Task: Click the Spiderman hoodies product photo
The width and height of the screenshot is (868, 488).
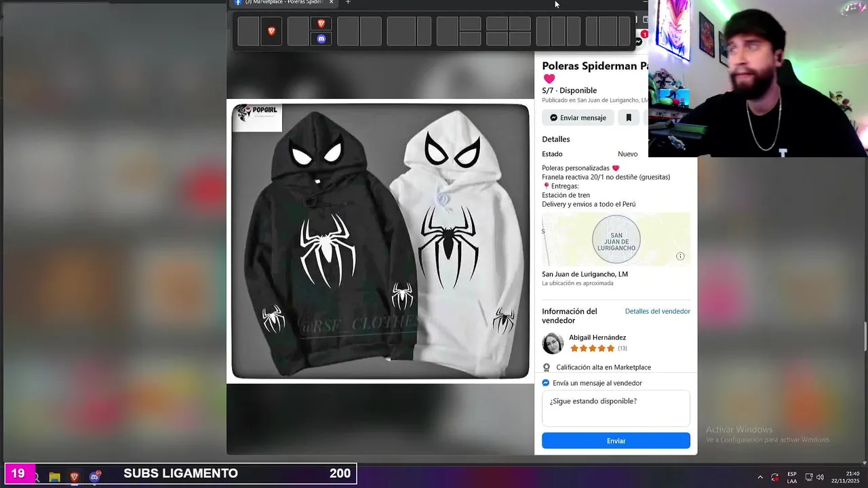Action: click(x=380, y=241)
